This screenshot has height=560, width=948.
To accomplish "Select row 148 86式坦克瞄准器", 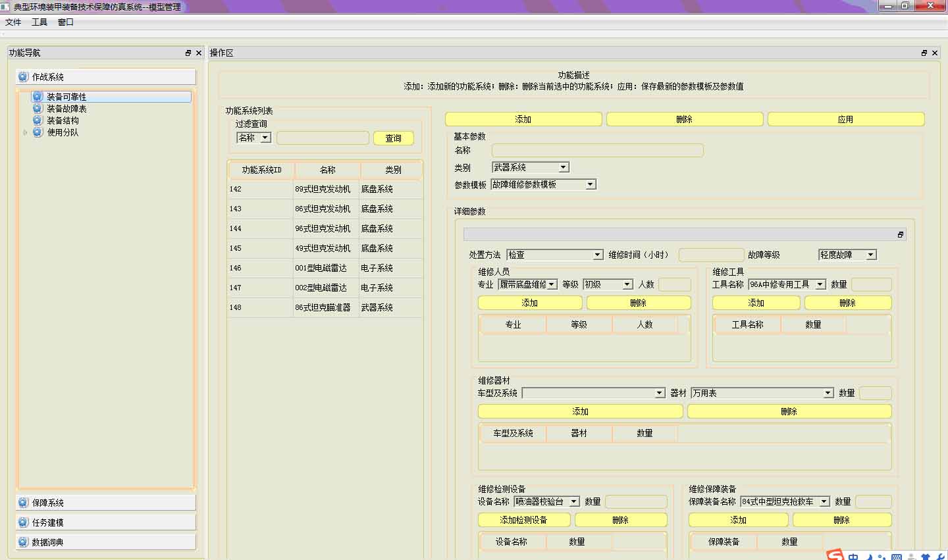I will coord(325,307).
